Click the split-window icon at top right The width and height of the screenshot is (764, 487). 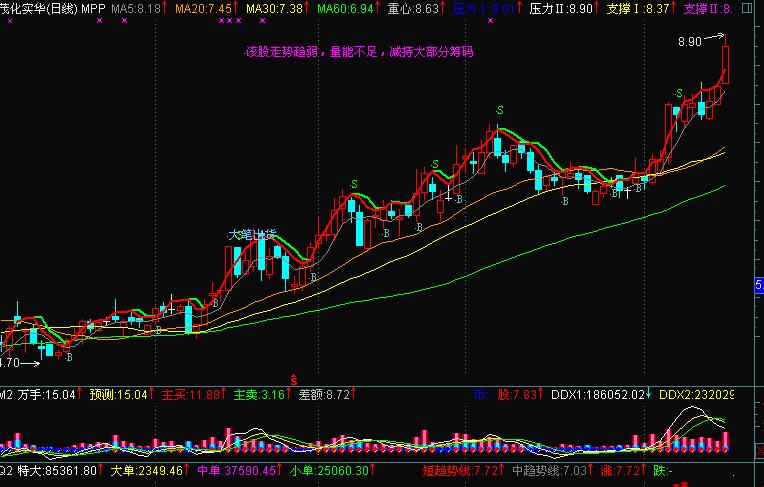(746, 8)
